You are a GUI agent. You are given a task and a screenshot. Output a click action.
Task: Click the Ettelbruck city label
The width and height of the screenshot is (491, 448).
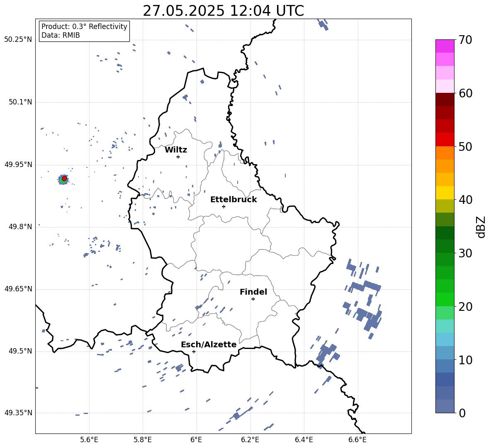pos(233,200)
